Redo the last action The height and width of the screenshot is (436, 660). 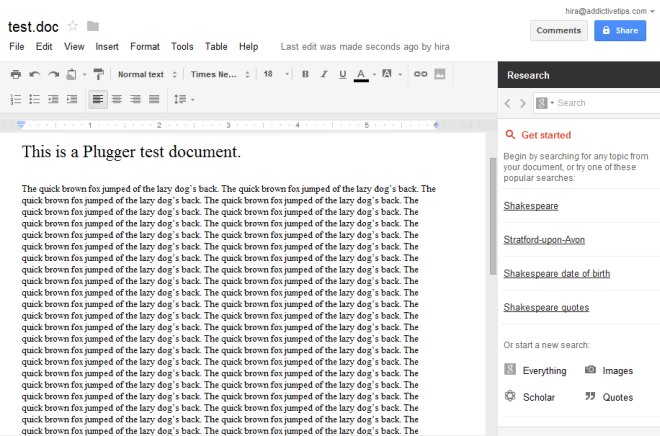click(53, 74)
